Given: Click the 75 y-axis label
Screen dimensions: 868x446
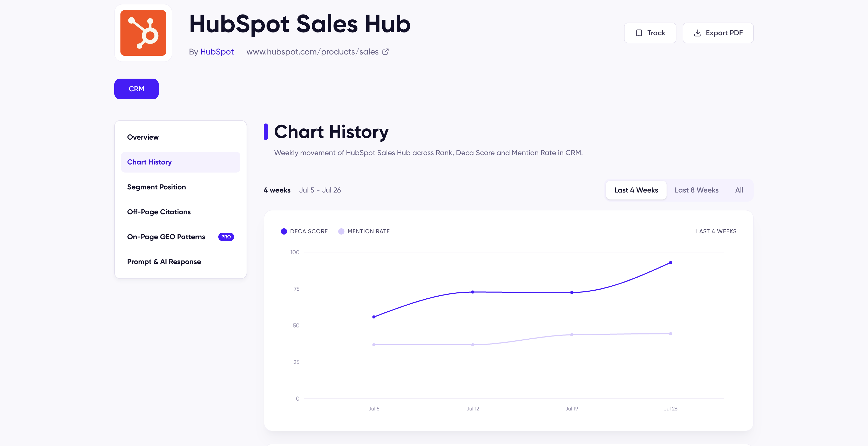Looking at the screenshot, I should (x=296, y=289).
